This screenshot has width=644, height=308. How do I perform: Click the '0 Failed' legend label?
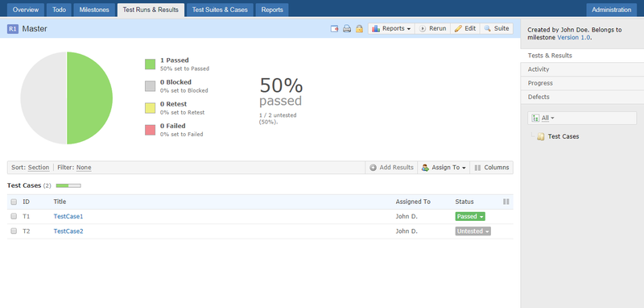click(x=173, y=126)
